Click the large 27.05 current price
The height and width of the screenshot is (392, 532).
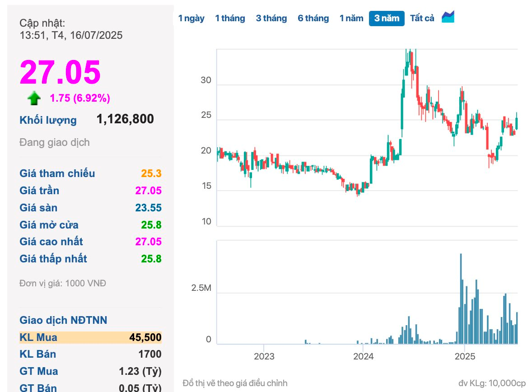[x=60, y=72]
